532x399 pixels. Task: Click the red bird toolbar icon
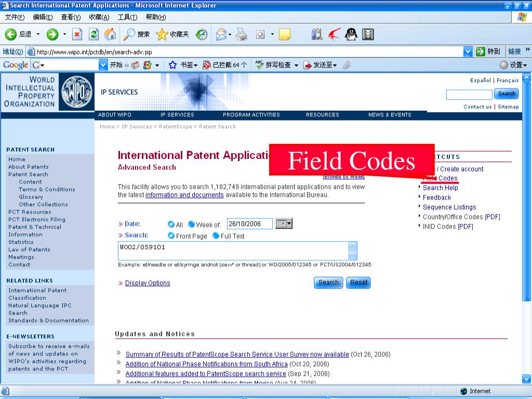[x=334, y=34]
